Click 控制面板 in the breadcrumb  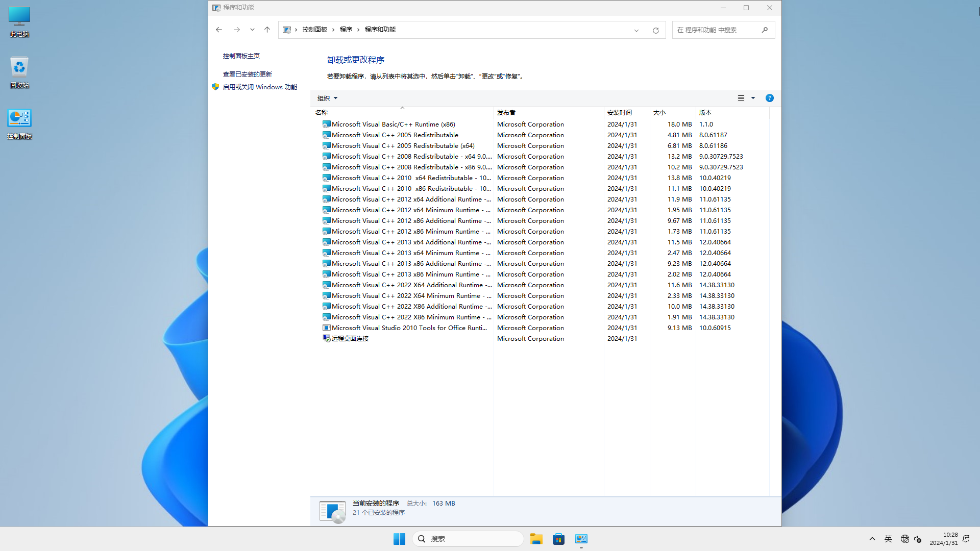click(315, 29)
